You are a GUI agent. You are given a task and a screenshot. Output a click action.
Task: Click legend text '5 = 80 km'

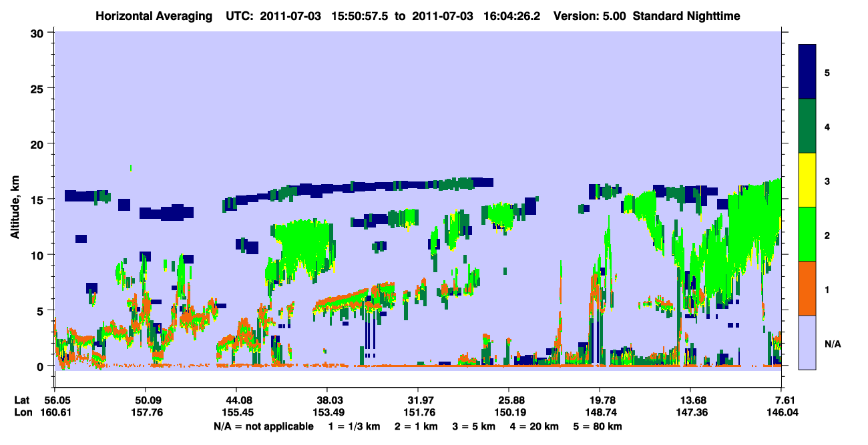click(598, 426)
